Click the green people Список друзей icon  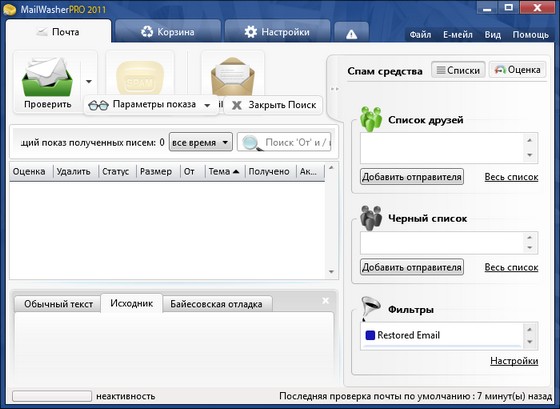point(371,119)
